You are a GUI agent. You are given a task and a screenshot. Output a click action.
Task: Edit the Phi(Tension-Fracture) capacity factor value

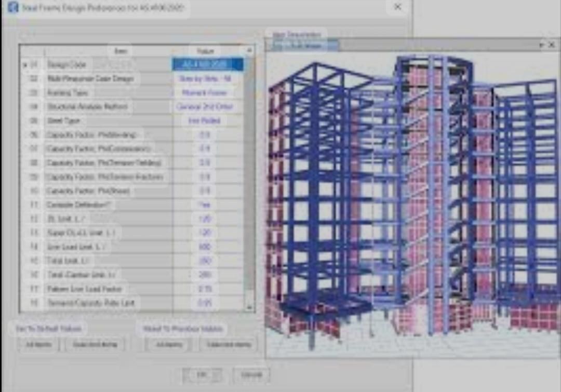(x=208, y=177)
